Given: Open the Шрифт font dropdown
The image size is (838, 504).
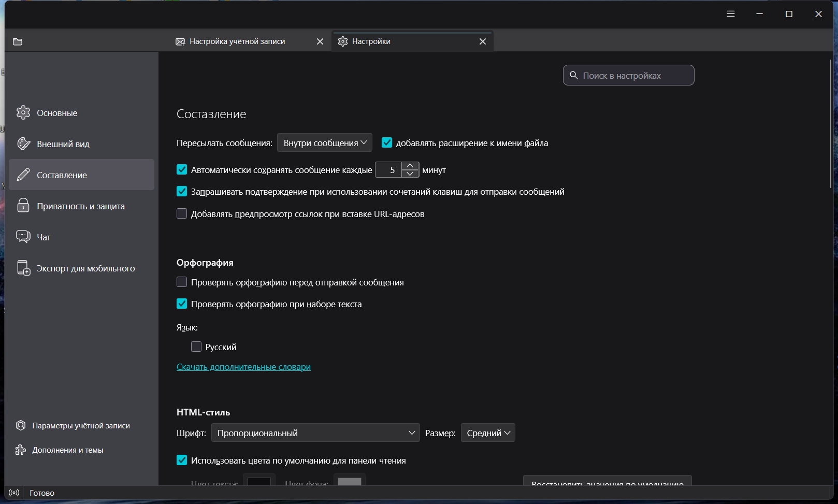Looking at the screenshot, I should point(315,433).
